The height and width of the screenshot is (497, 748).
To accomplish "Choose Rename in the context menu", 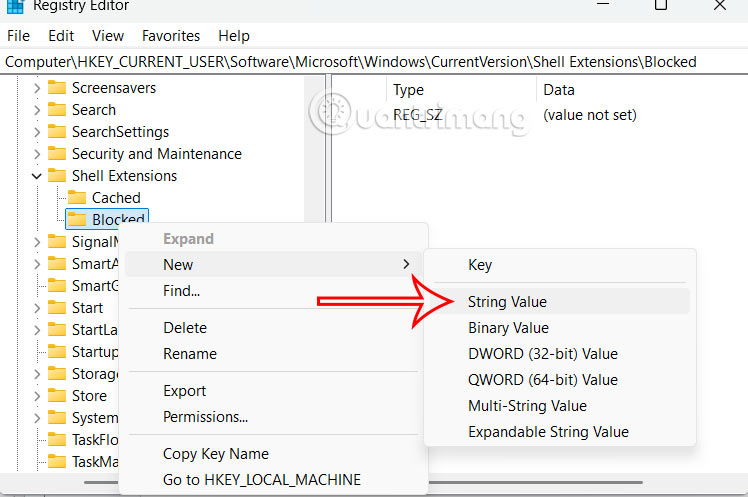I will [x=273, y=353].
